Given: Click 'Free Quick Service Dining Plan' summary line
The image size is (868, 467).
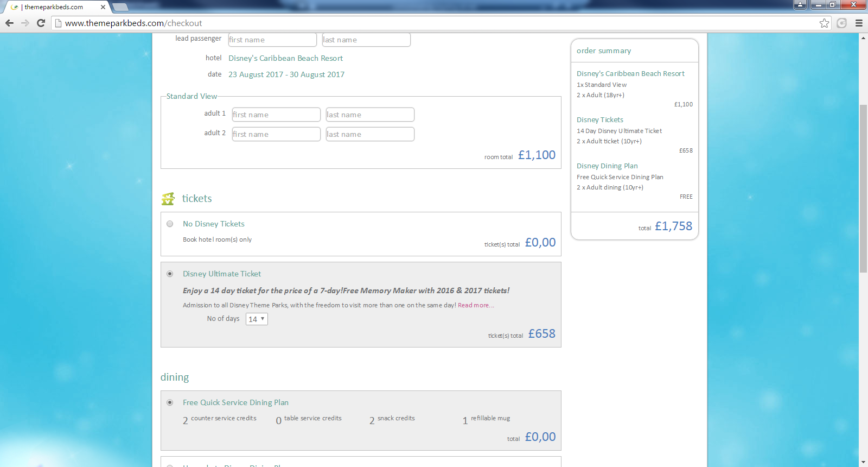Looking at the screenshot, I should click(620, 177).
